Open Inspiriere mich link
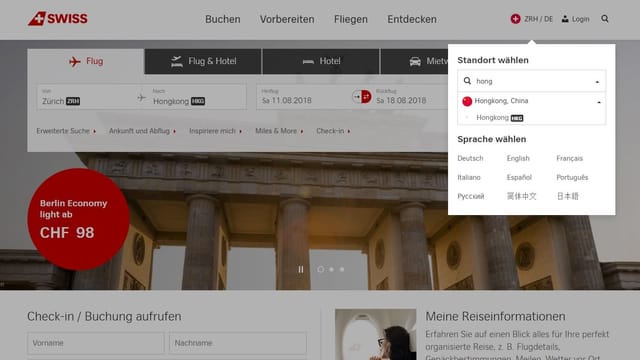Screen dimensions: 640x360 [x=216, y=131]
